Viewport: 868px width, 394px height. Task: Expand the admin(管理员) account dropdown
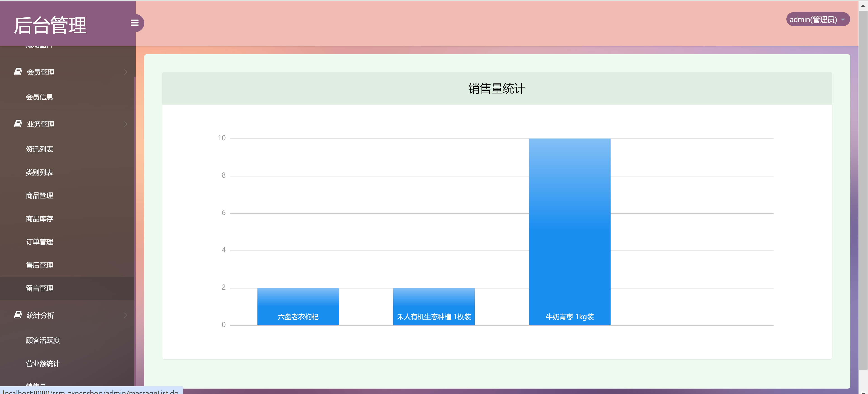(843, 19)
